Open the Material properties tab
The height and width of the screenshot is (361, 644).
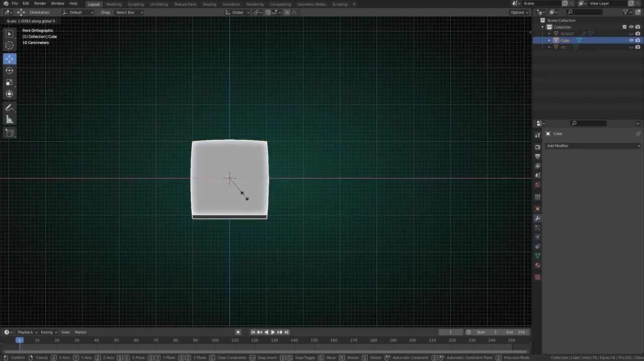[x=537, y=265]
